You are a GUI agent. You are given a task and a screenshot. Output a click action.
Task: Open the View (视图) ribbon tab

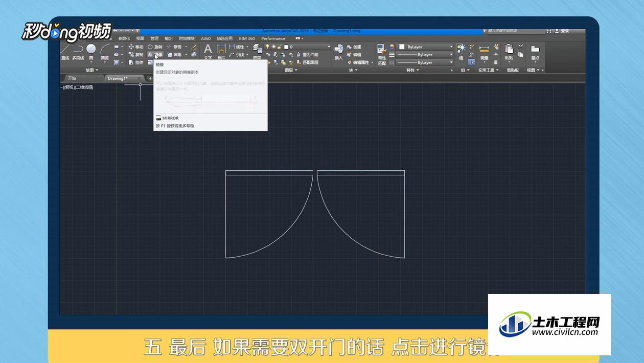140,38
